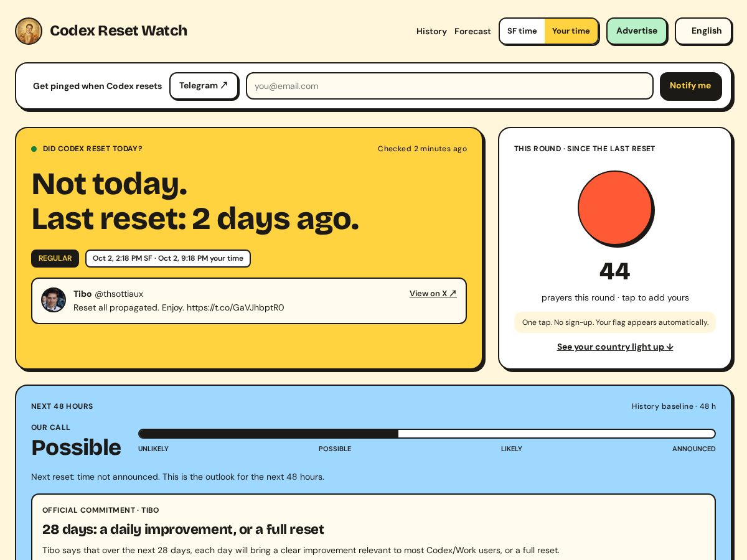Select the 'Not today.' headline
The image size is (747, 560).
[109, 184]
